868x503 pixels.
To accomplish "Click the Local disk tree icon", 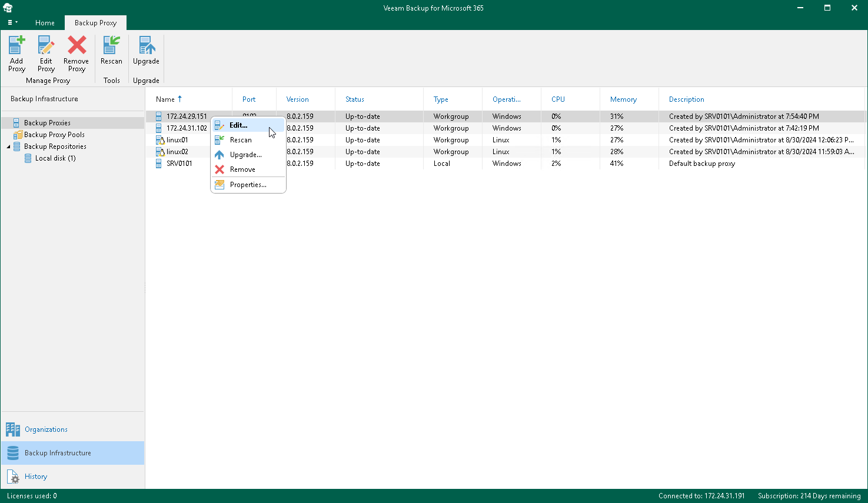I will click(x=28, y=158).
